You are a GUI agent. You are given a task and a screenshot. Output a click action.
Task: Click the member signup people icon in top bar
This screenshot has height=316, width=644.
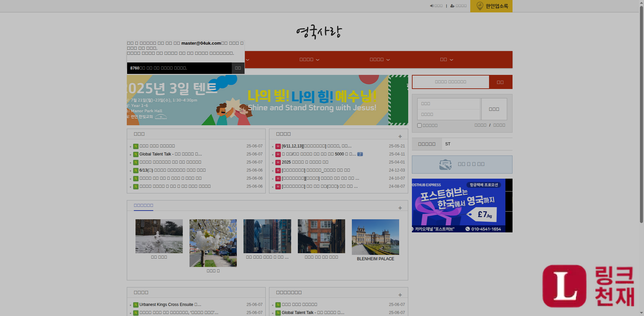[x=452, y=6]
